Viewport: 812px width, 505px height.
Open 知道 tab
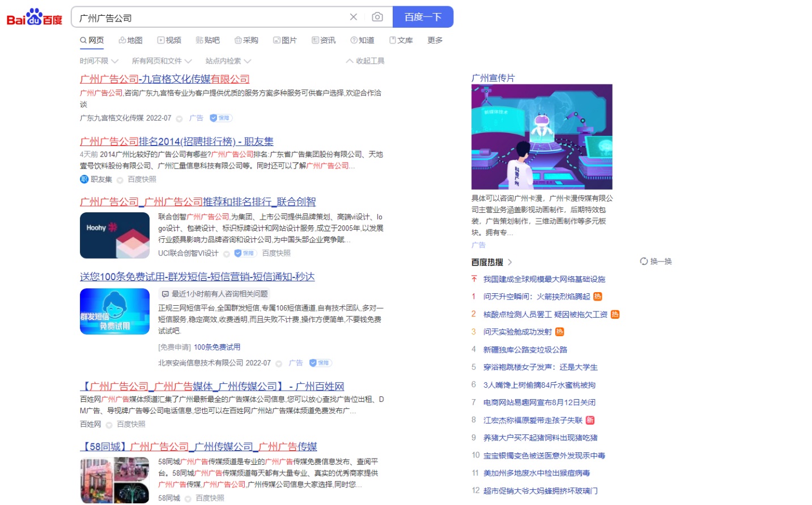(362, 40)
